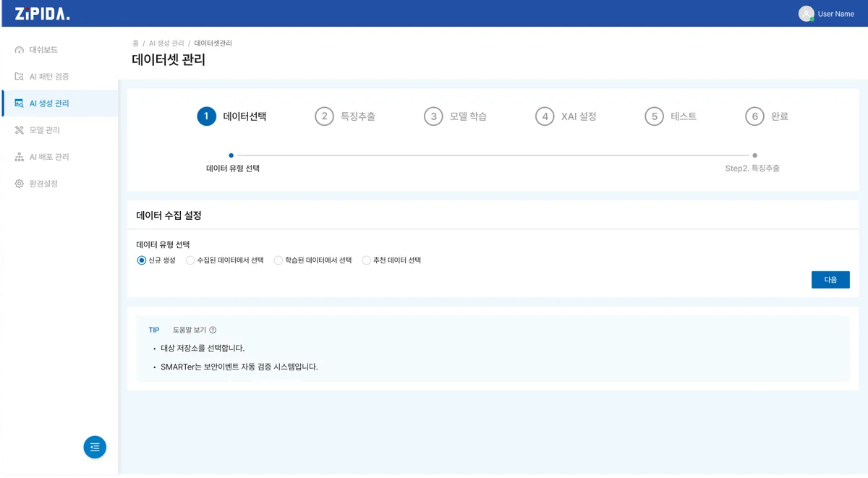Click the XAI 설정 step label
The width and height of the screenshot is (868, 478).
[x=579, y=116]
